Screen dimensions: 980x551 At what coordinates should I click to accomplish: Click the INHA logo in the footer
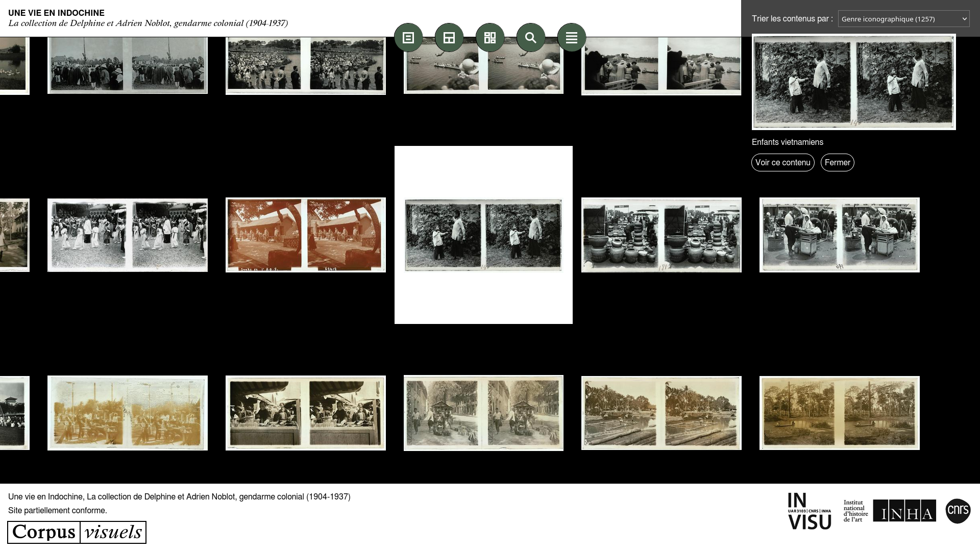(x=904, y=511)
